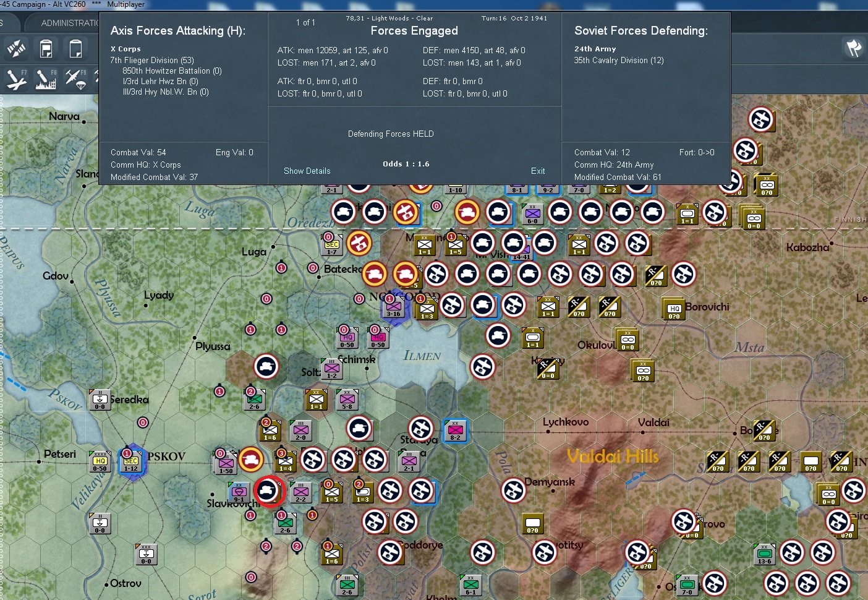
Task: Select the 1=4 unit counter
Action: pos(286,461)
